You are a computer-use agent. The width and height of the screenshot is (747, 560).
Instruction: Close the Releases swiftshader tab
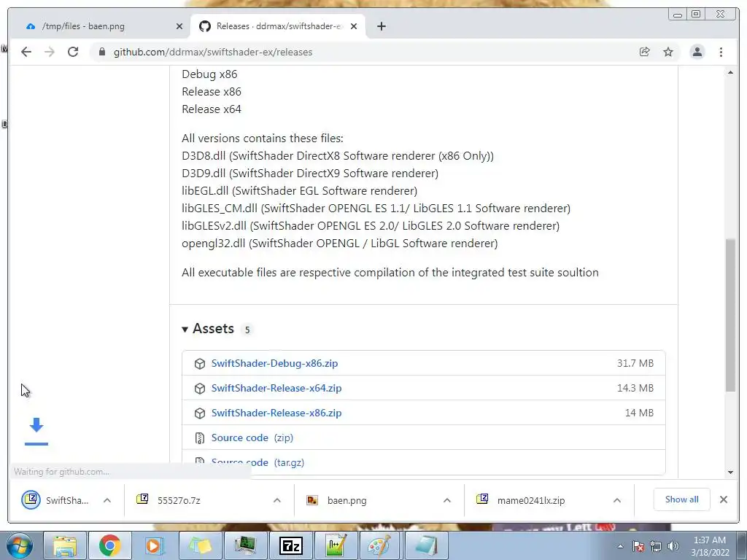(354, 26)
